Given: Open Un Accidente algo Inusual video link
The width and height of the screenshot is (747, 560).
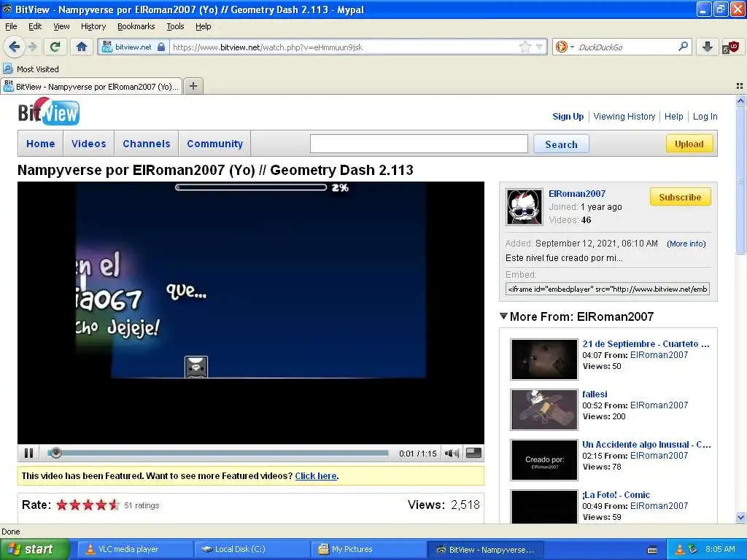Looking at the screenshot, I should tap(646, 444).
